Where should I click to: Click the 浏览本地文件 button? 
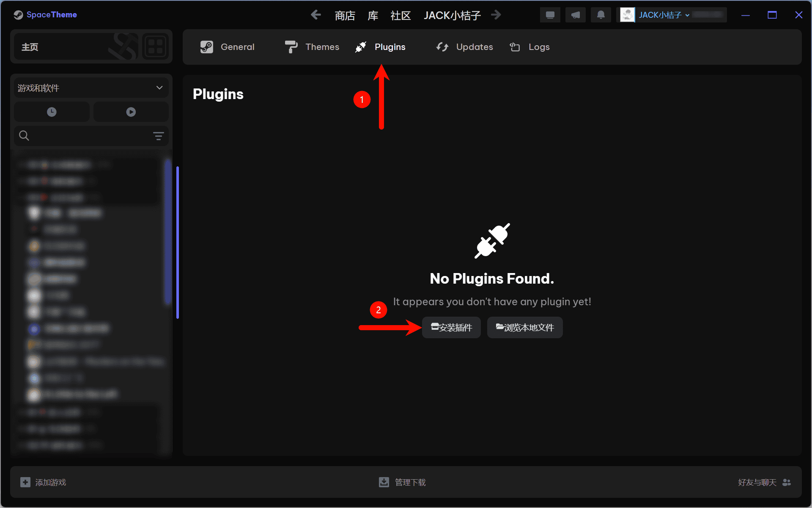(x=525, y=328)
